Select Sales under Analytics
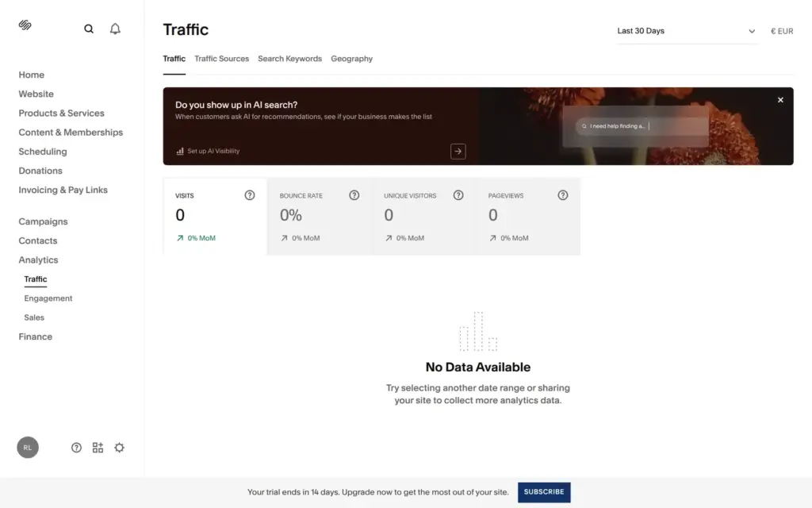 click(34, 317)
